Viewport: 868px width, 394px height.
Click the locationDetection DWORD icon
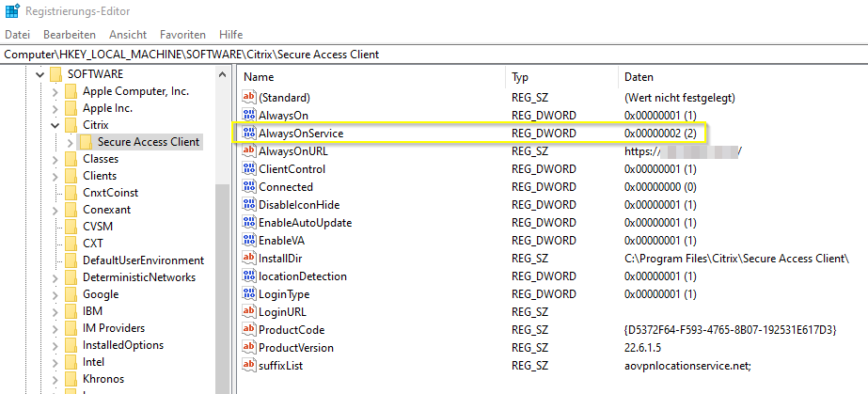click(249, 276)
